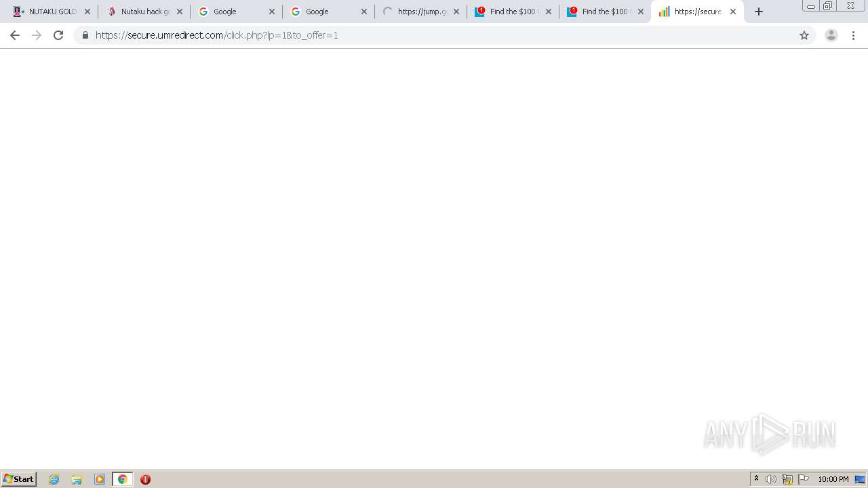Restore down the Chrome window
Image resolution: width=868 pixels, height=488 pixels.
(828, 6)
